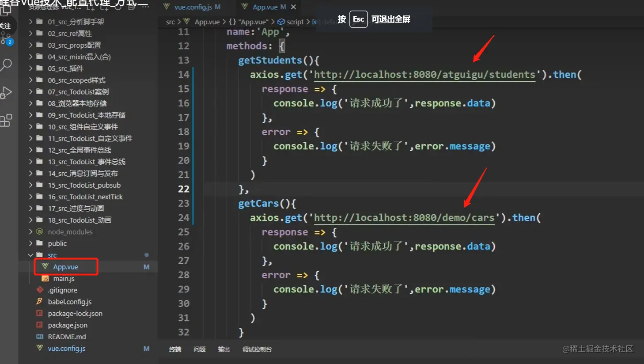Image resolution: width=644 pixels, height=364 pixels.
Task: Select the 17_src_过度与动画 folder name
Action: (x=76, y=208)
